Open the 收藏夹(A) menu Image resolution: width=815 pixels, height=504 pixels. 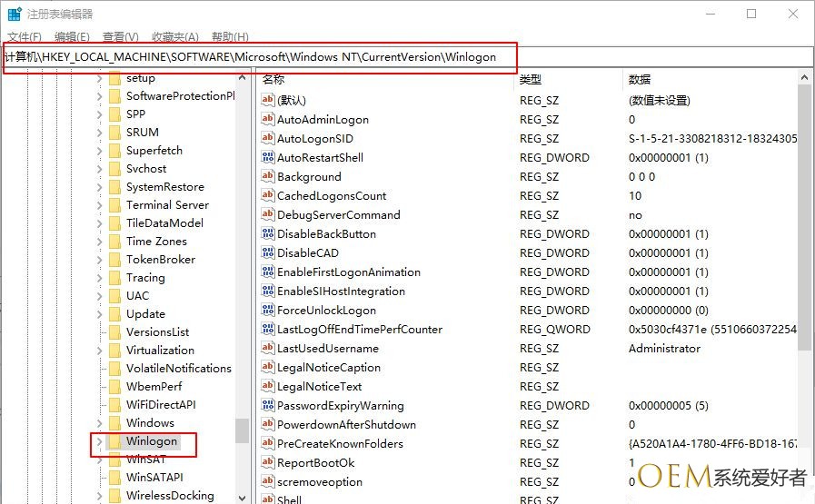(x=174, y=36)
